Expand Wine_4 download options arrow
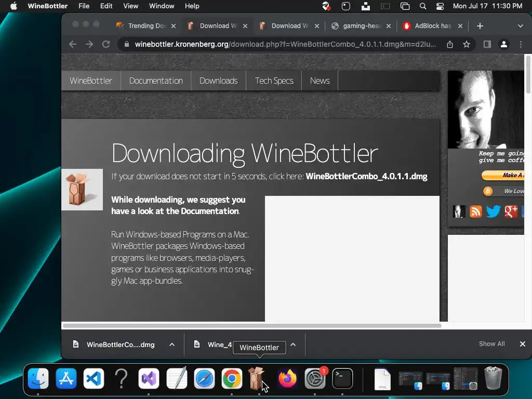 [x=293, y=345]
